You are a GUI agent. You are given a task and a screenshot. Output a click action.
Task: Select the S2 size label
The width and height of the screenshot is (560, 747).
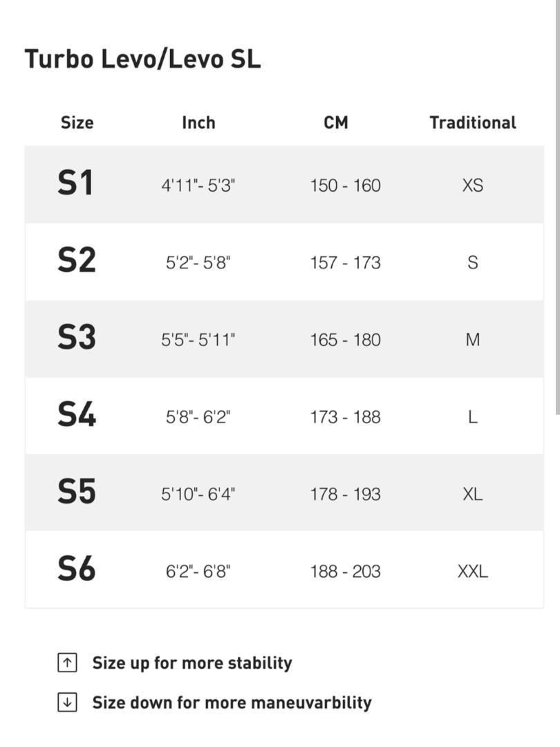[77, 260]
